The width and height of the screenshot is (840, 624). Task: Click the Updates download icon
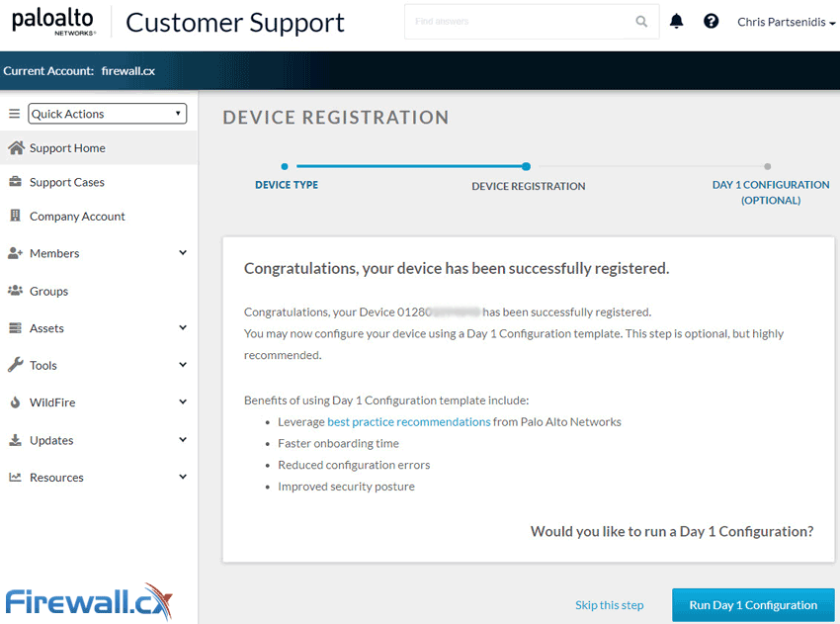(16, 440)
